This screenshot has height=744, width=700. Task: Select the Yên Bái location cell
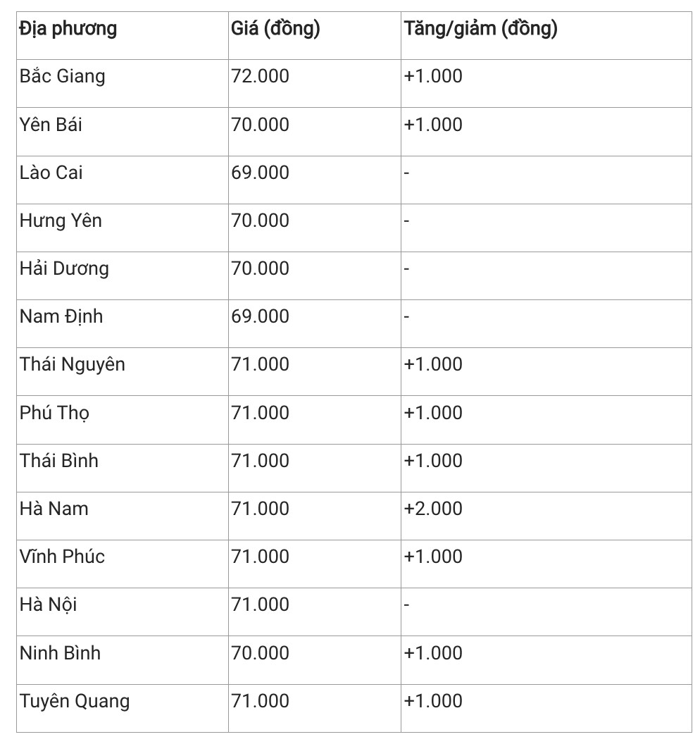(51, 125)
